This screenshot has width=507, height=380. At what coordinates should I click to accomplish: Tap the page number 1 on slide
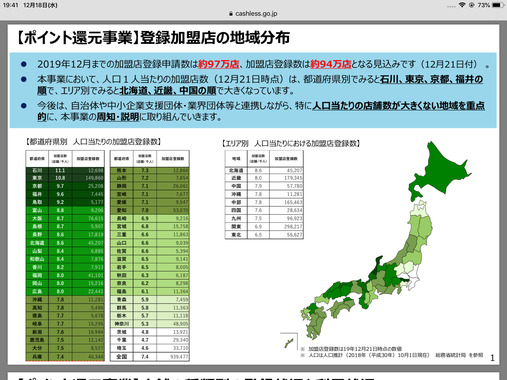coord(492,358)
